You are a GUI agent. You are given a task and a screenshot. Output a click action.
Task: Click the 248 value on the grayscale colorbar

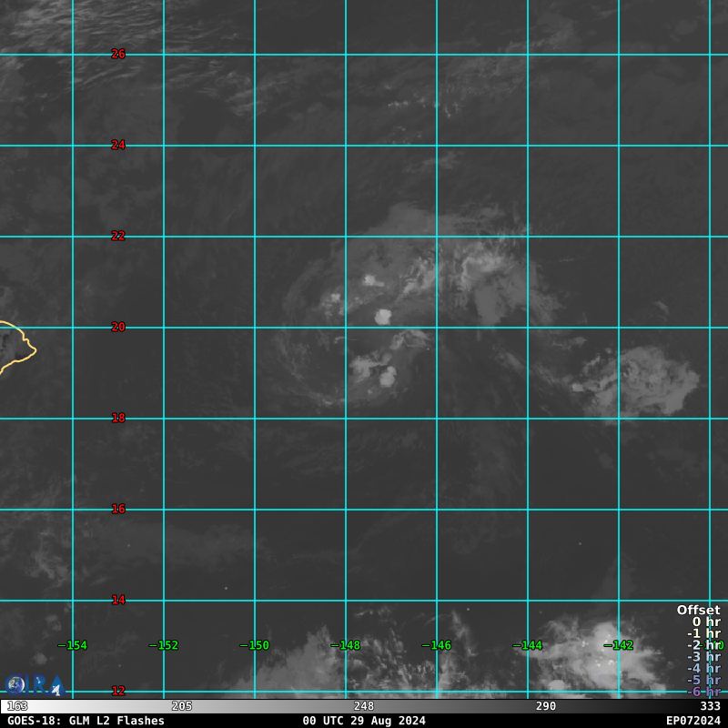pyautogui.click(x=364, y=706)
